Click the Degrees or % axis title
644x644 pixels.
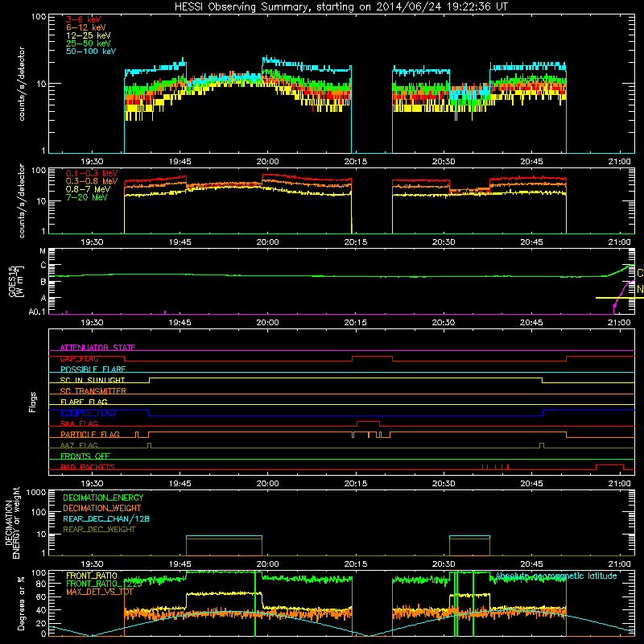(x=21, y=603)
